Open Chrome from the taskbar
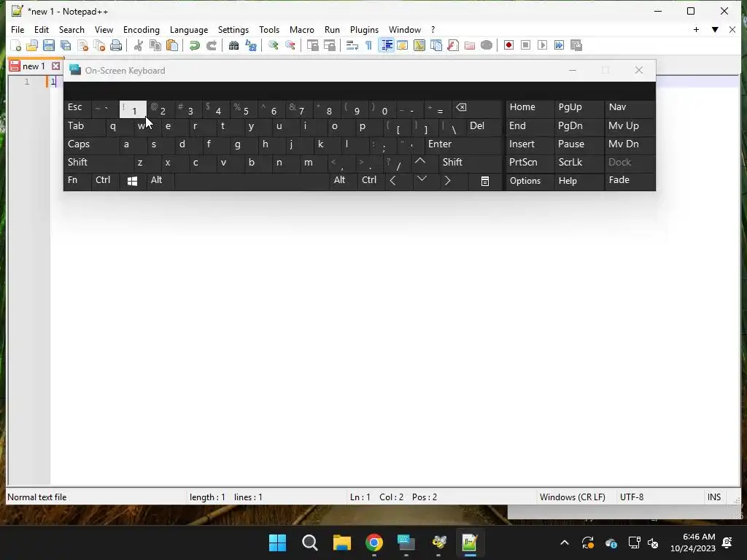Image resolution: width=747 pixels, height=560 pixels. pos(374,542)
